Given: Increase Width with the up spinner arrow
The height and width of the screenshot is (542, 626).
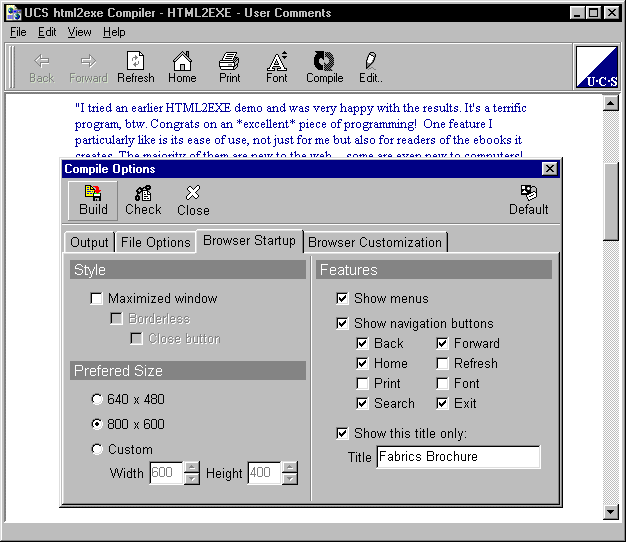Looking at the screenshot, I should click(x=192, y=467).
